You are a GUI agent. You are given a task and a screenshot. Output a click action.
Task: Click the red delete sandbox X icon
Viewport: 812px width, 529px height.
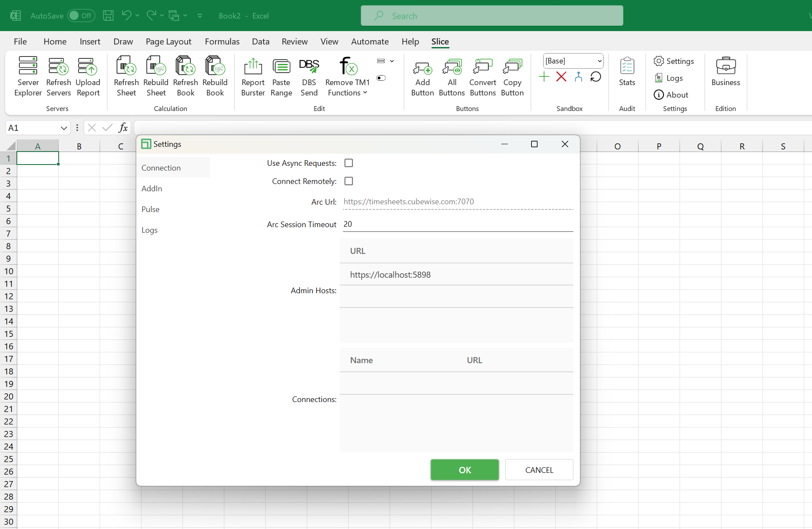point(561,77)
